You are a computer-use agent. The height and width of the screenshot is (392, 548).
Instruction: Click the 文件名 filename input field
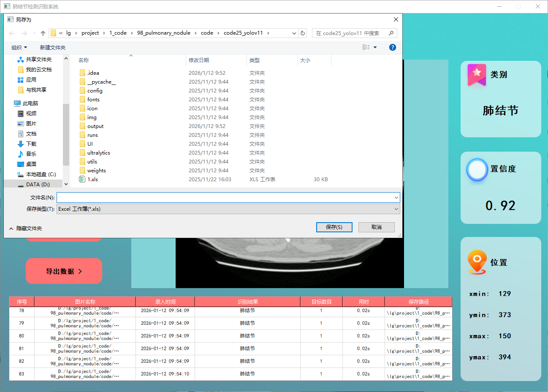pos(228,197)
